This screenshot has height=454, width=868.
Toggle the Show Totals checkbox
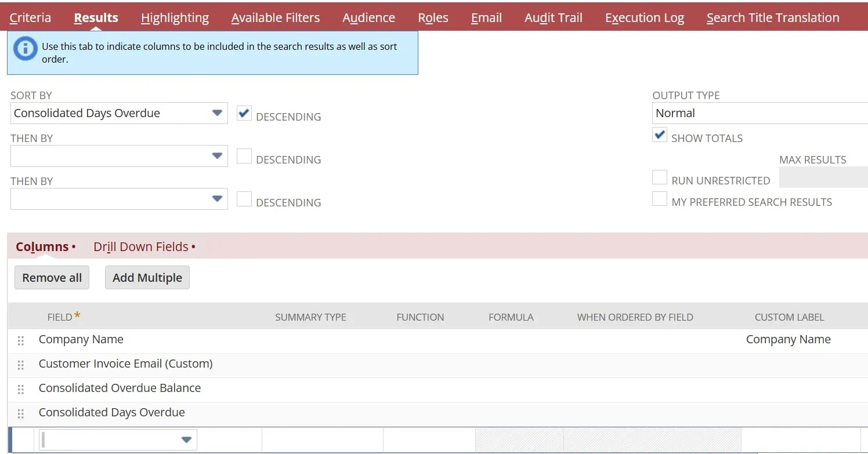tap(660, 135)
